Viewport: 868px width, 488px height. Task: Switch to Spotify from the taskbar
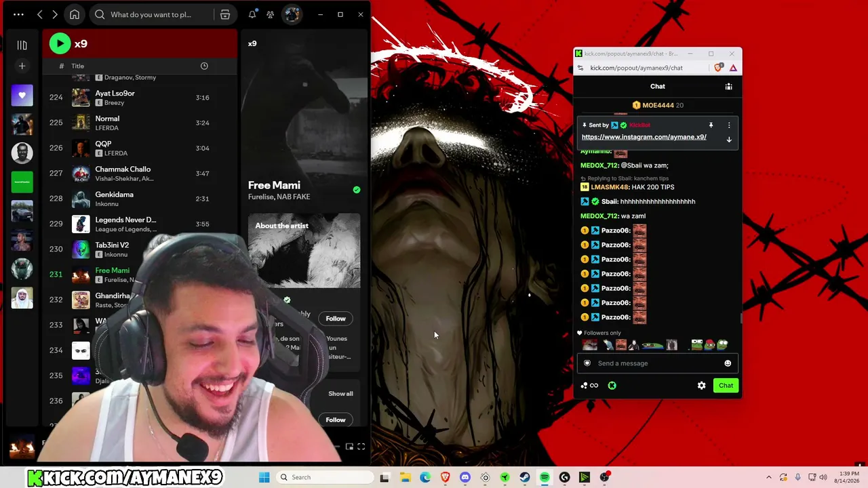545,477
